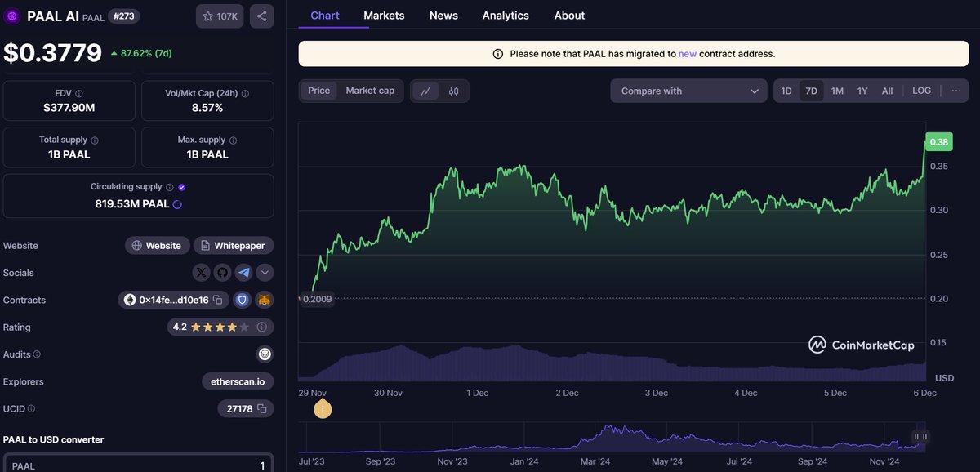Set chart range to 1D

coord(786,91)
